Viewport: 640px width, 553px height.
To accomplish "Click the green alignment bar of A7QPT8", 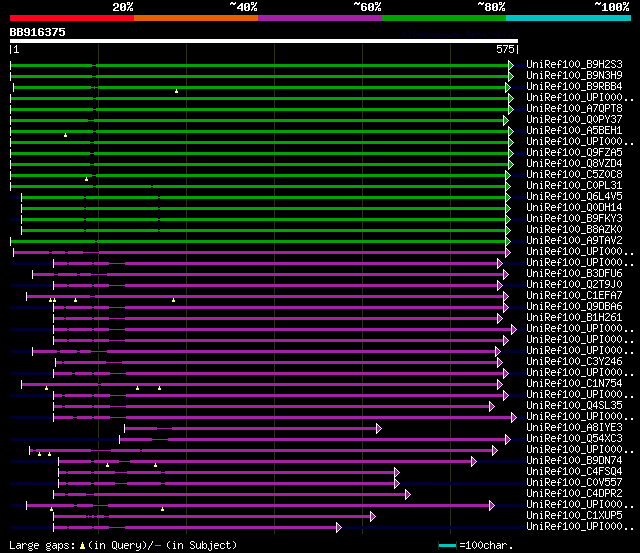I will pos(260,109).
